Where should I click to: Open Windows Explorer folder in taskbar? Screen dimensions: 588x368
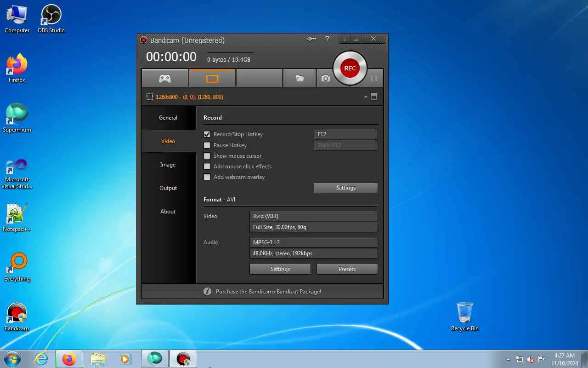point(98,359)
